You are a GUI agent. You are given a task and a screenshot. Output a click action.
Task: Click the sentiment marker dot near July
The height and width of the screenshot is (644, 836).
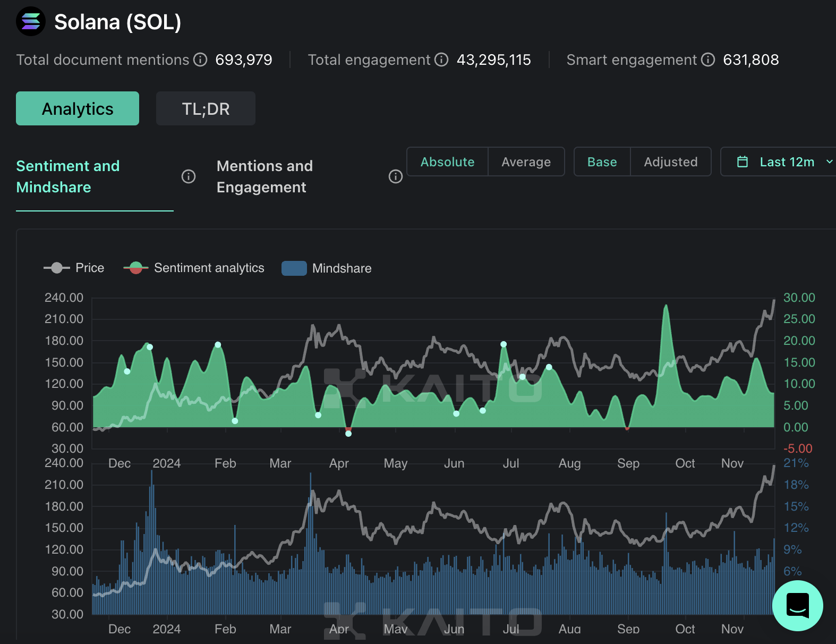504,344
